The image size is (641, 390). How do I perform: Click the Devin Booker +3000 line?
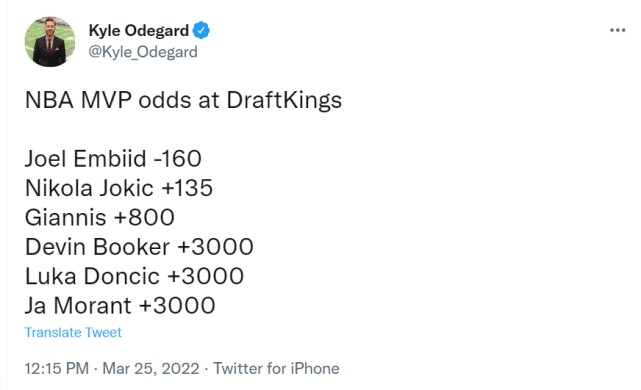(139, 247)
